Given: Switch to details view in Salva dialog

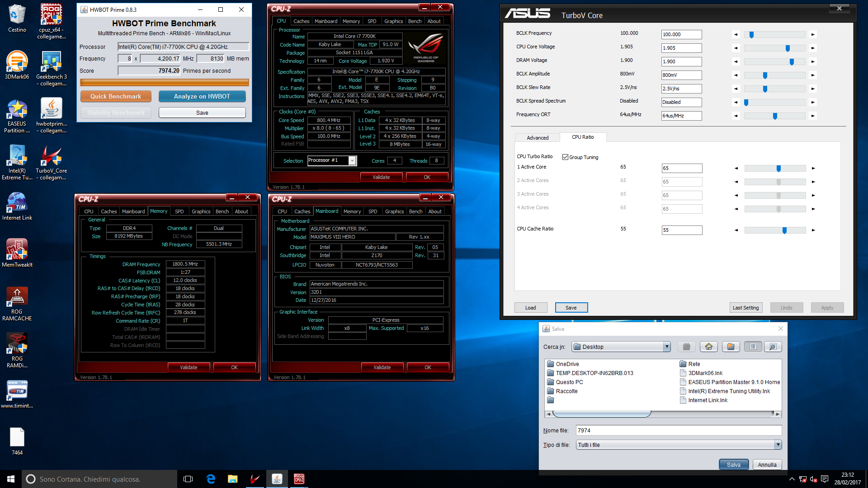Looking at the screenshot, I should pyautogui.click(x=773, y=347).
